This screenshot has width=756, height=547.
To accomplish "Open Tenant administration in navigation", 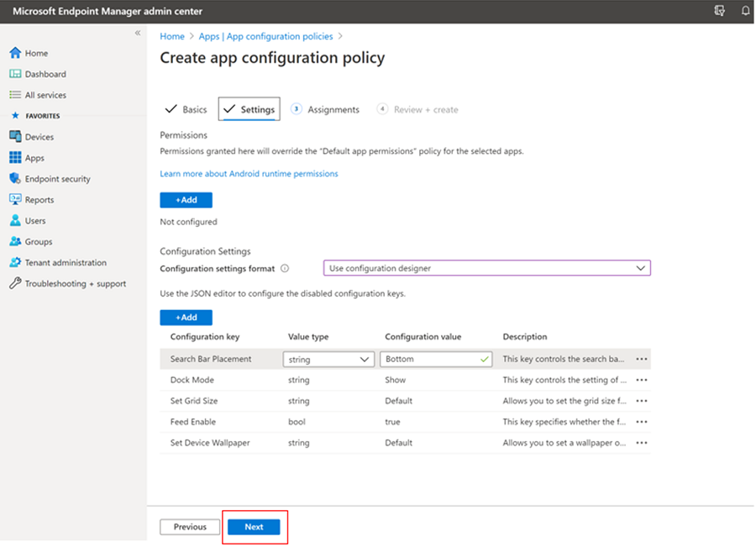I will 66,263.
